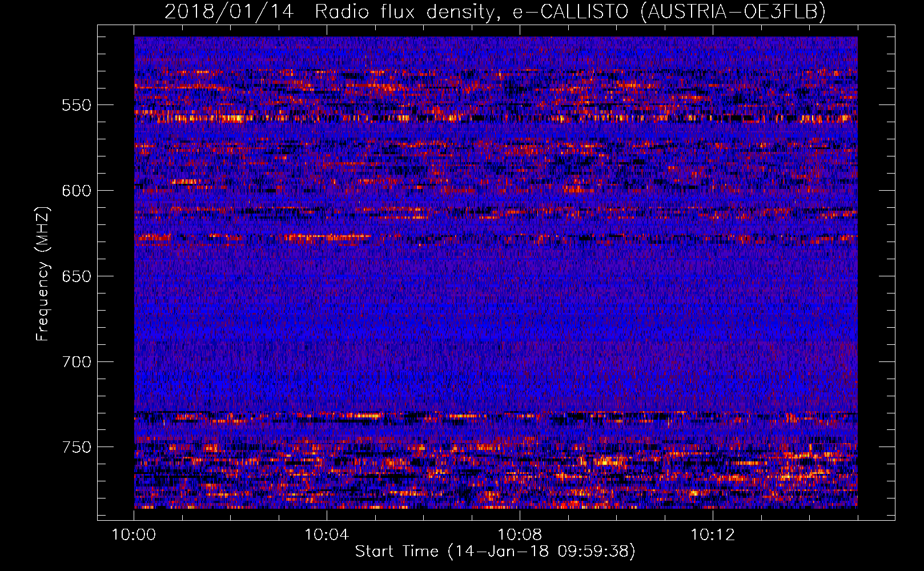The width and height of the screenshot is (924, 571).
Task: Click the 10:12 time tick label
Action: (713, 535)
